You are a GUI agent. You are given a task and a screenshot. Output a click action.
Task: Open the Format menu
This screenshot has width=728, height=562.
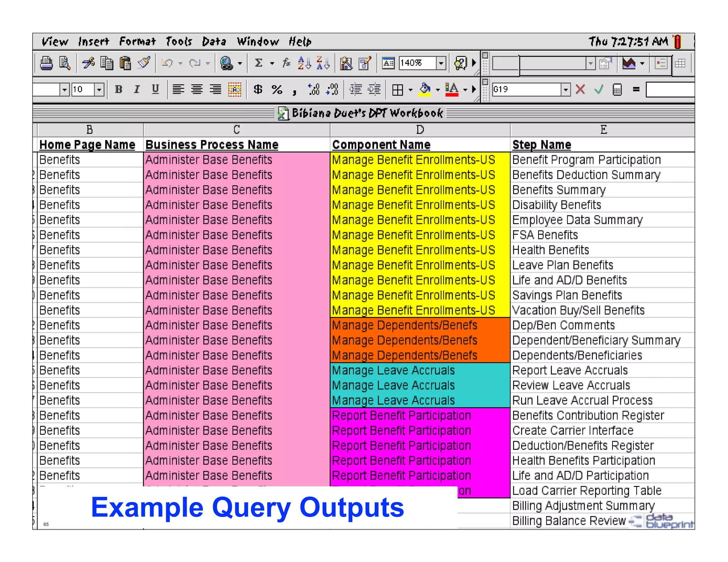(138, 42)
